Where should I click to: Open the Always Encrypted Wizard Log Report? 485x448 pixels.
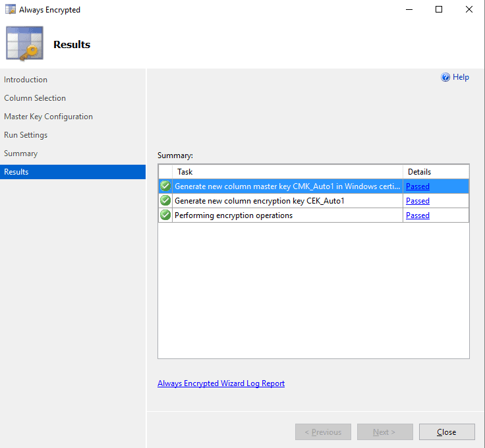221,383
